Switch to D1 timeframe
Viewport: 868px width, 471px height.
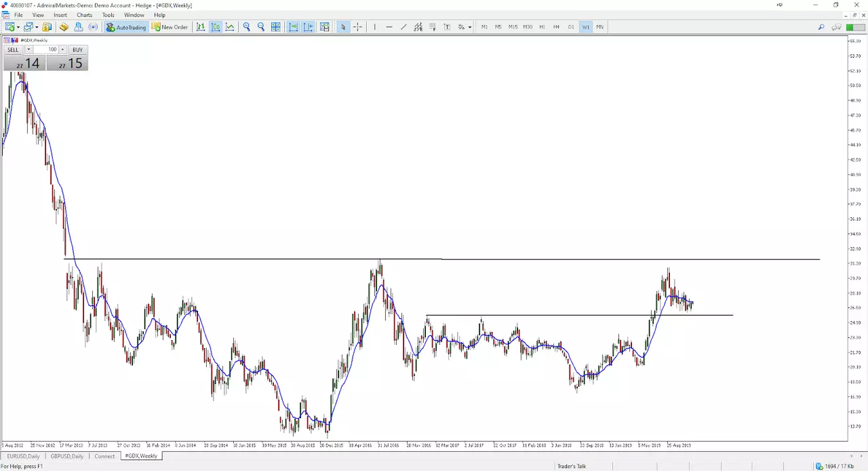571,27
